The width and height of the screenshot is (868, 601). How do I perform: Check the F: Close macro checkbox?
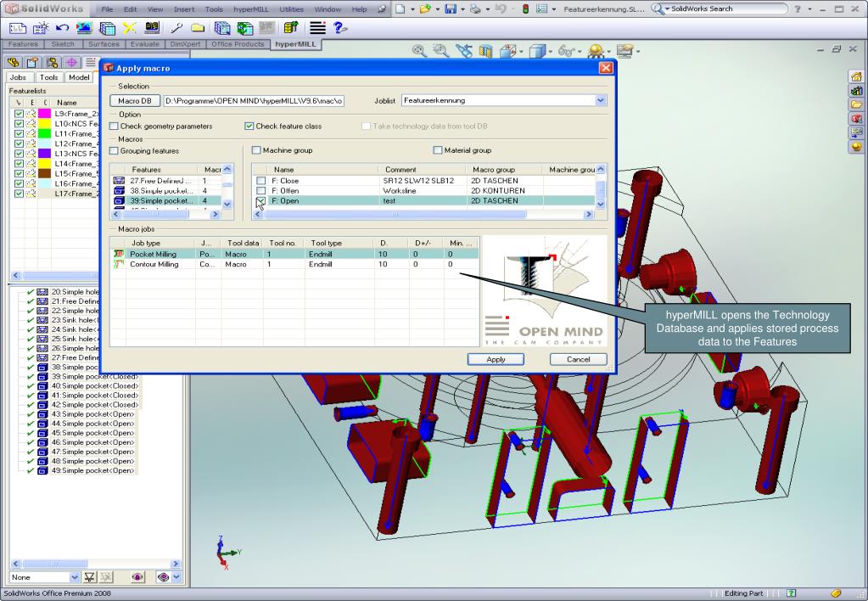pos(260,181)
